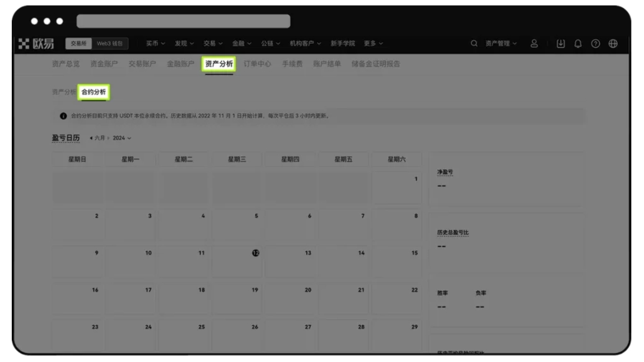Open the 订单中心 tab
This screenshot has height=362, width=644.
tap(258, 64)
